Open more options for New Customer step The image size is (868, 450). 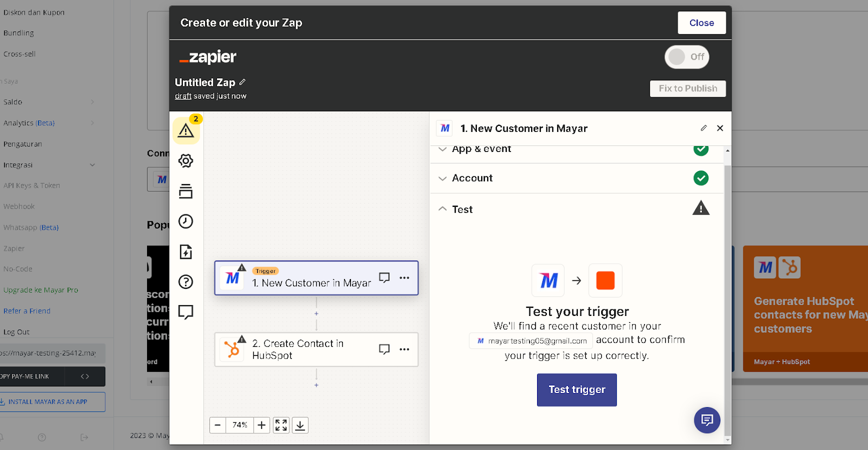(x=404, y=277)
